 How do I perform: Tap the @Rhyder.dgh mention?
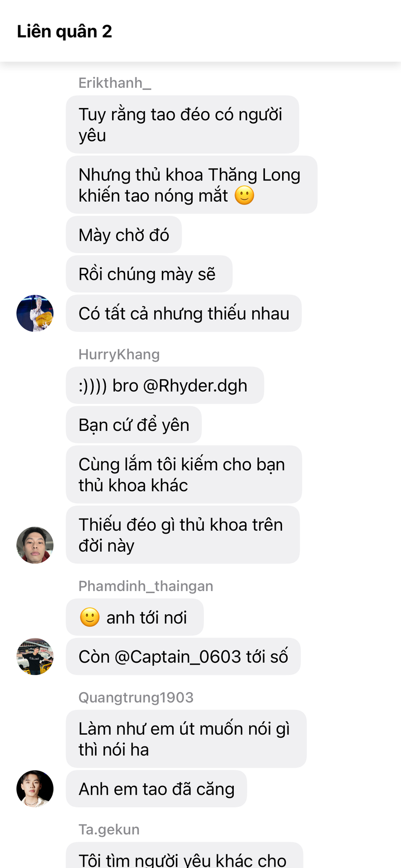(195, 386)
